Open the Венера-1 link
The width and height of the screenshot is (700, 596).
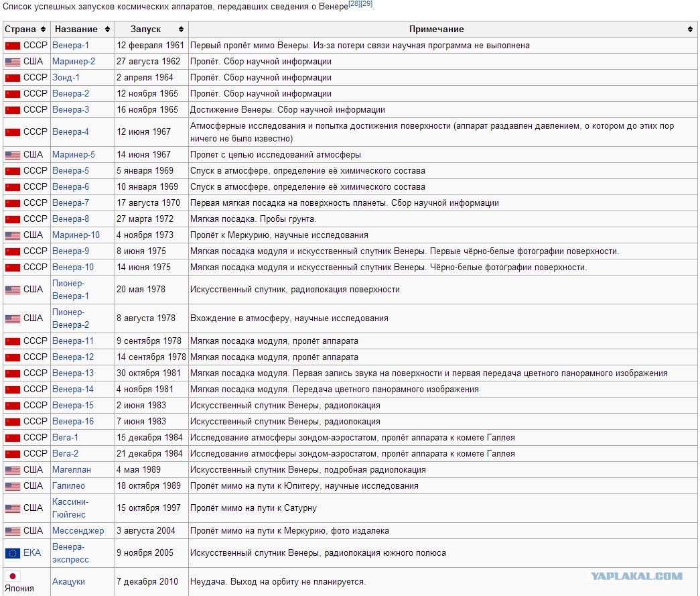tap(70, 45)
